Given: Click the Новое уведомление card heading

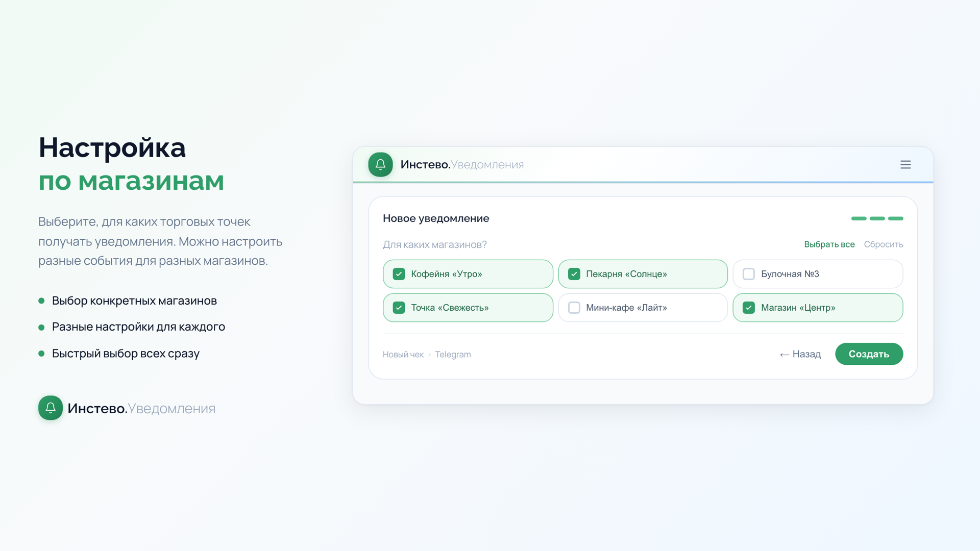Looking at the screenshot, I should point(436,218).
